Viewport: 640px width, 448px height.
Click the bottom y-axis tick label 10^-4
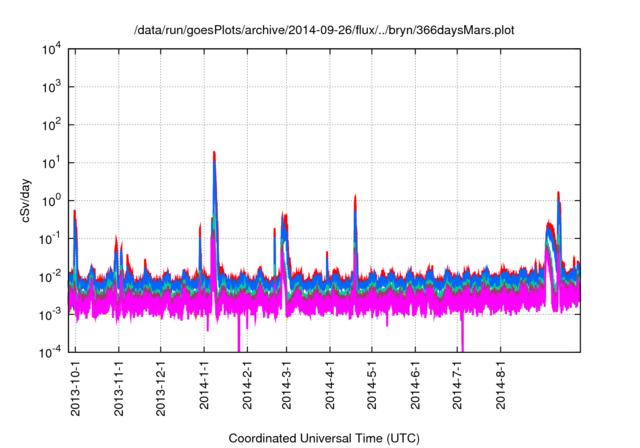click(x=53, y=352)
